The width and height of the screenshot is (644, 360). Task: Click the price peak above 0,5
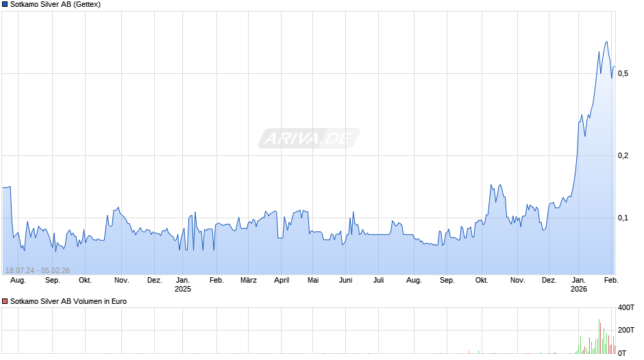coord(606,42)
